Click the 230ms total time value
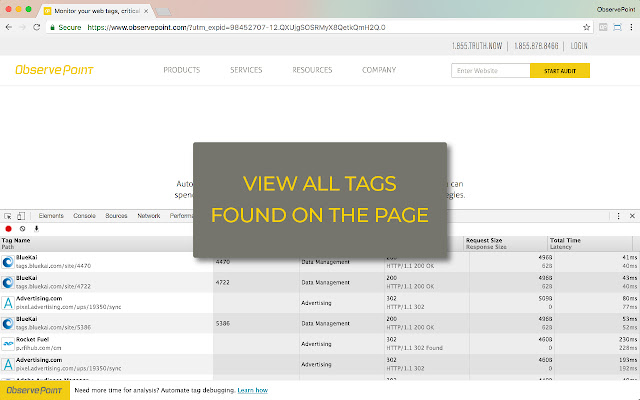Screen dimensions: 640x400 (x=628, y=340)
